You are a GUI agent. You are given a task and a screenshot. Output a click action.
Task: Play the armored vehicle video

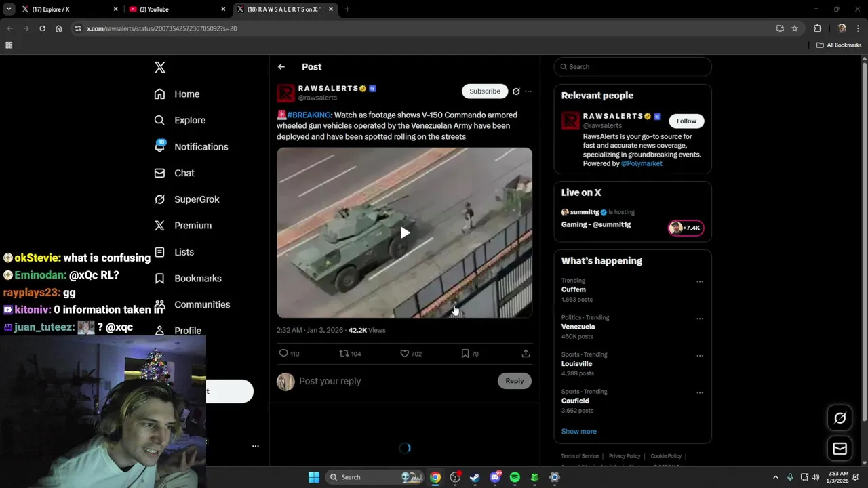point(405,232)
